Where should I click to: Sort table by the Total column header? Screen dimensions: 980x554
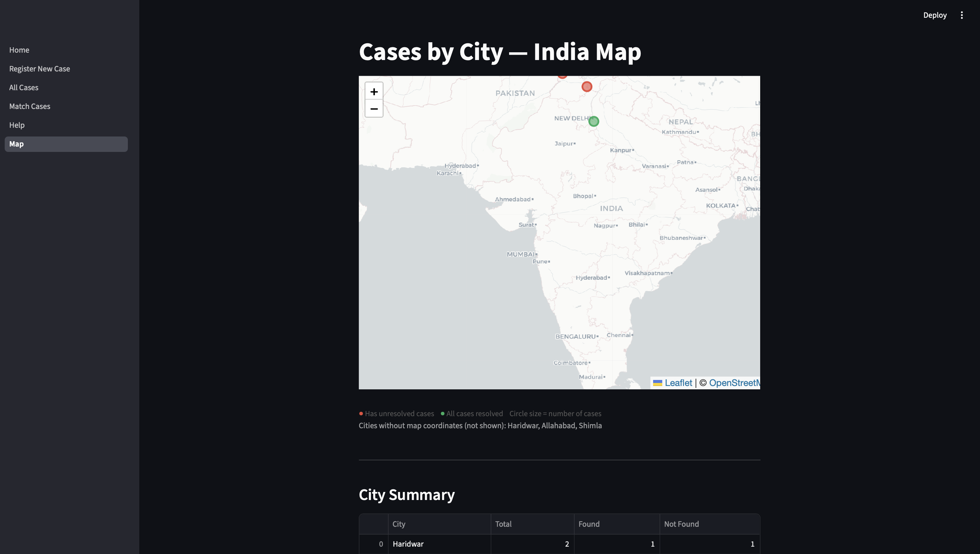[x=503, y=524]
